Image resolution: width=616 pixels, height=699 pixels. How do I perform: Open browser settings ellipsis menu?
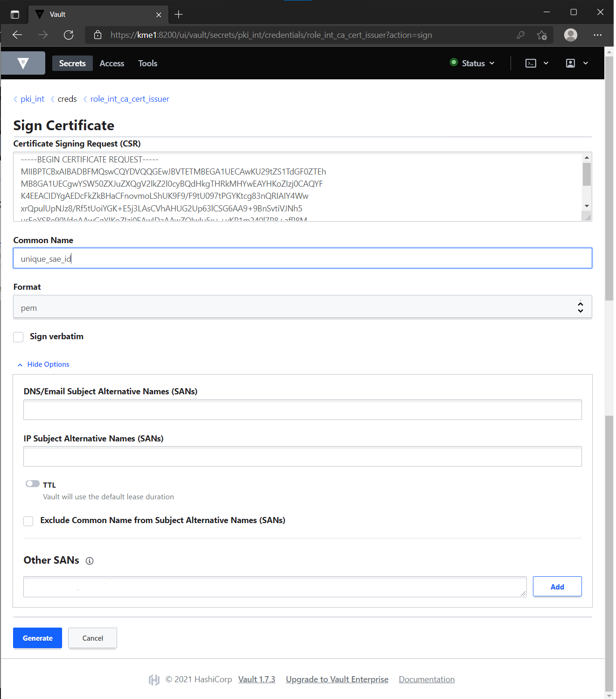(x=598, y=35)
